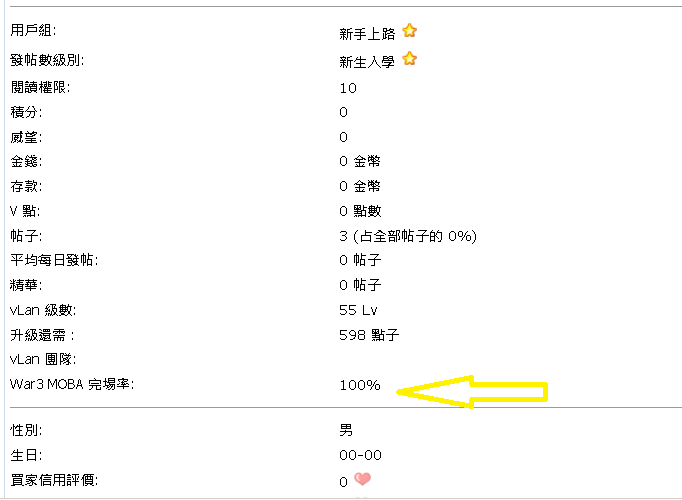Click the pink heart icon for 買家信用評價
Image resolution: width=682 pixels, height=500 pixels.
point(362,480)
